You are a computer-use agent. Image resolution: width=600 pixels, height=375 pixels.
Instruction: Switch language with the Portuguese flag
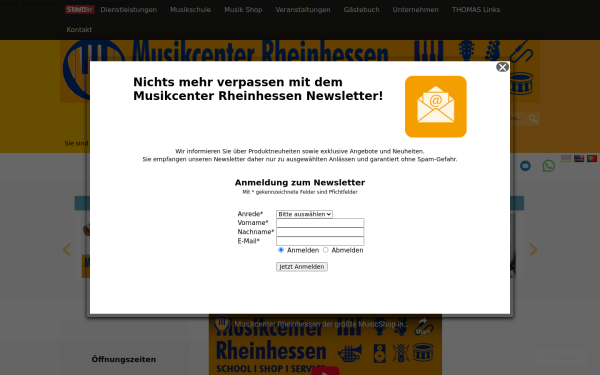click(592, 158)
